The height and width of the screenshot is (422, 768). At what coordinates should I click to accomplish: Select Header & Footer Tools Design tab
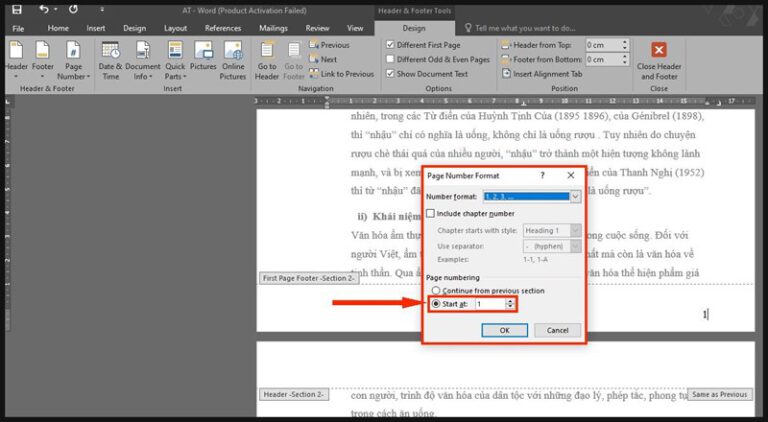414,28
